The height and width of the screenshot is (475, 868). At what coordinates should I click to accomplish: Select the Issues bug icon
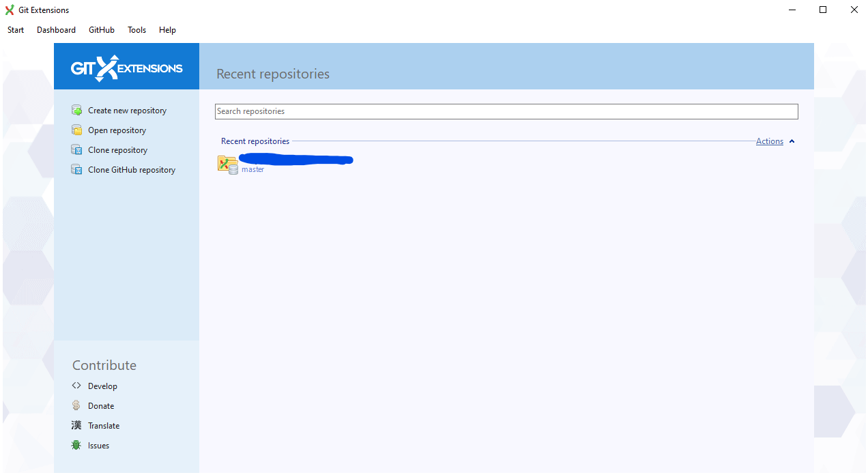coord(76,445)
